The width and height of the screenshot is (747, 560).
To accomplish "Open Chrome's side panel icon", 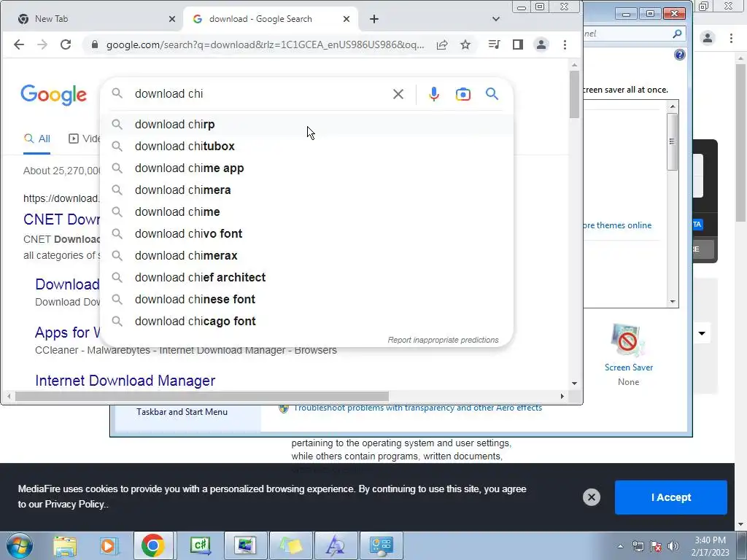I will tap(518, 44).
